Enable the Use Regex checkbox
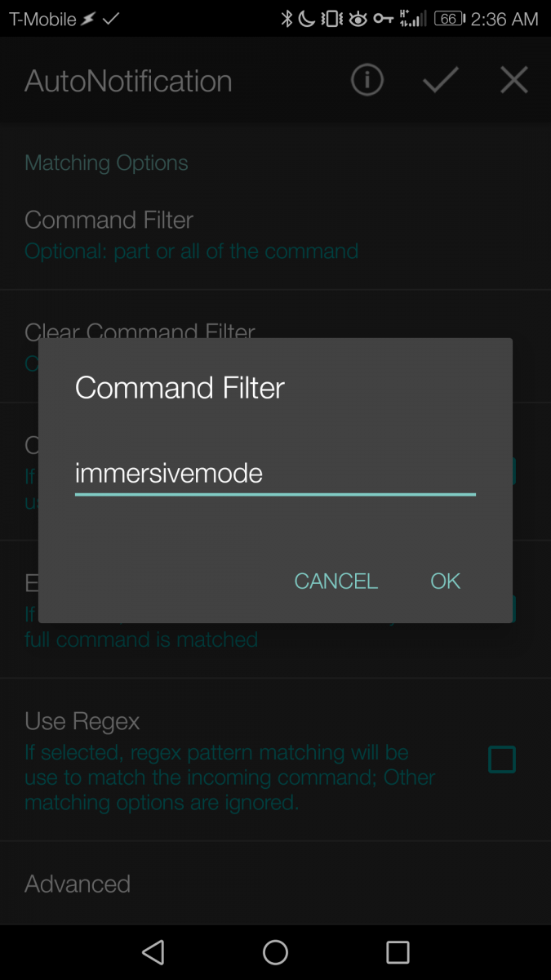The height and width of the screenshot is (980, 551). [502, 759]
